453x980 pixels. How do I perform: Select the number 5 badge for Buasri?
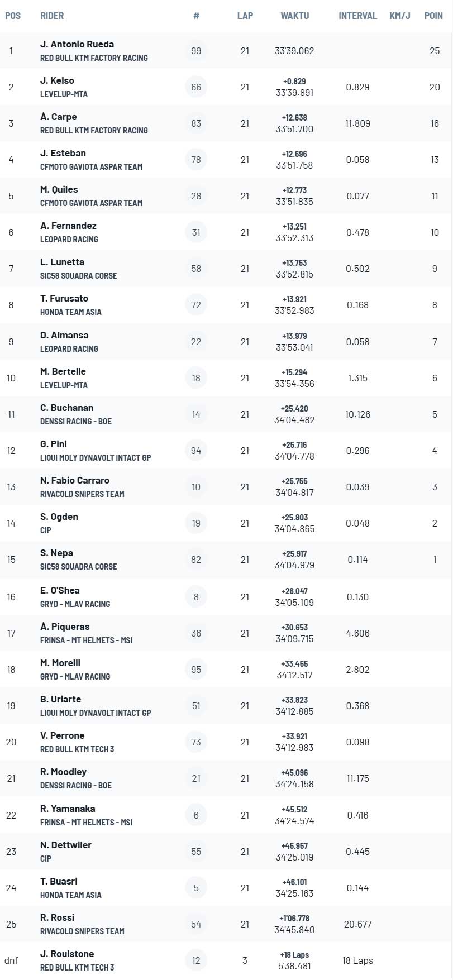[x=196, y=888]
